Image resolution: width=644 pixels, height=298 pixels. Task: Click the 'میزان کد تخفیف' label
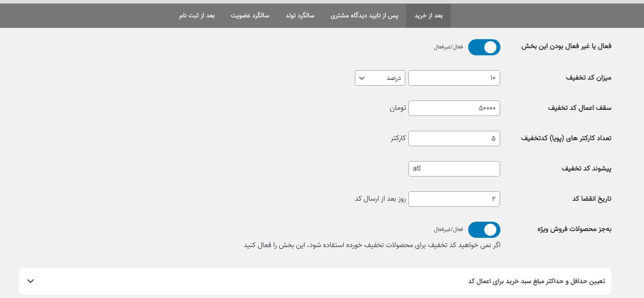588,78
